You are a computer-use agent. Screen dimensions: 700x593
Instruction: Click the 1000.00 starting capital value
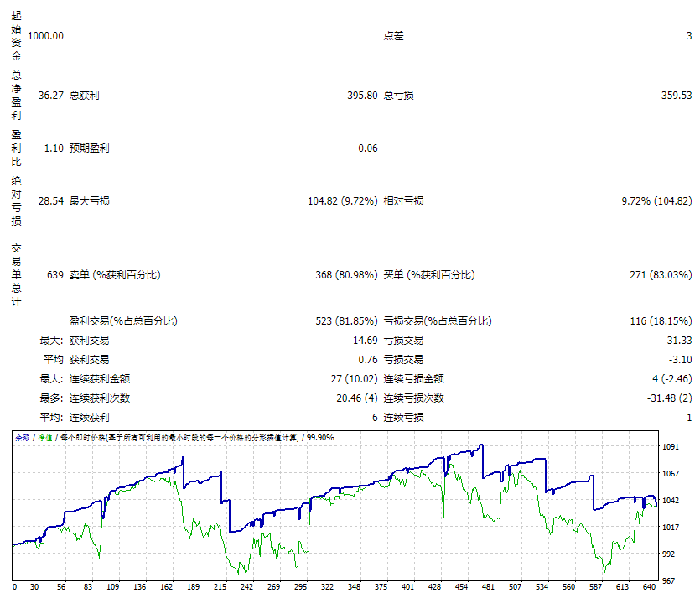45,36
